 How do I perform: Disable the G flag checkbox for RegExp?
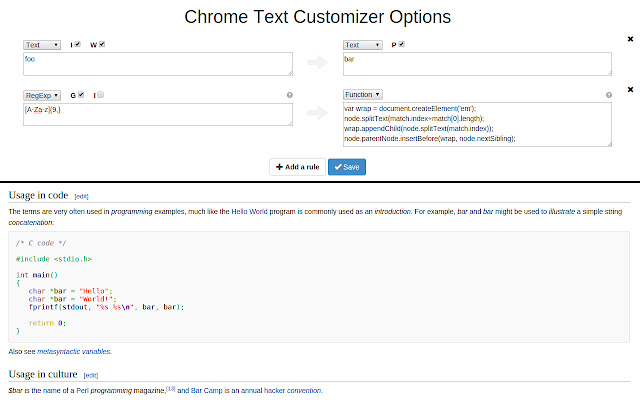tap(81, 95)
